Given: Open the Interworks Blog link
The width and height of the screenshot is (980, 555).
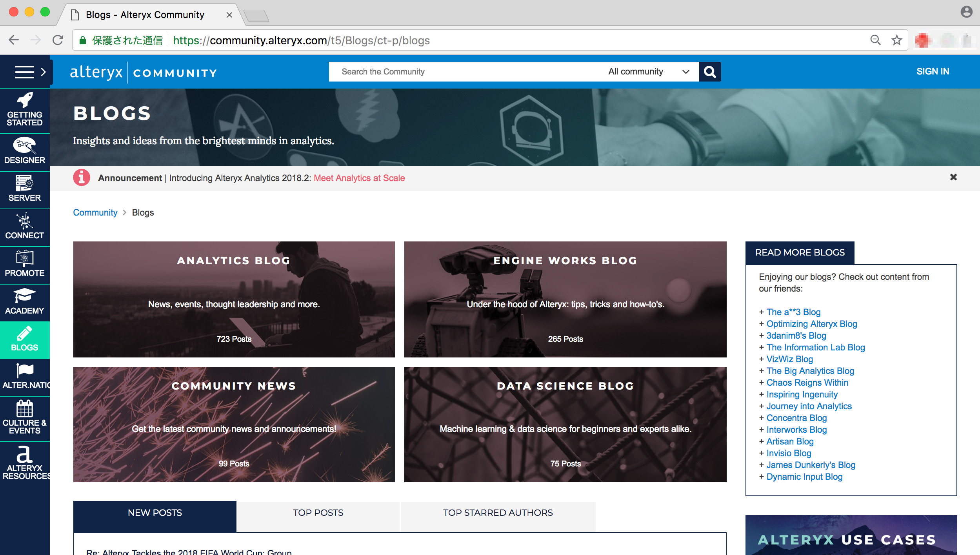Looking at the screenshot, I should pos(796,430).
